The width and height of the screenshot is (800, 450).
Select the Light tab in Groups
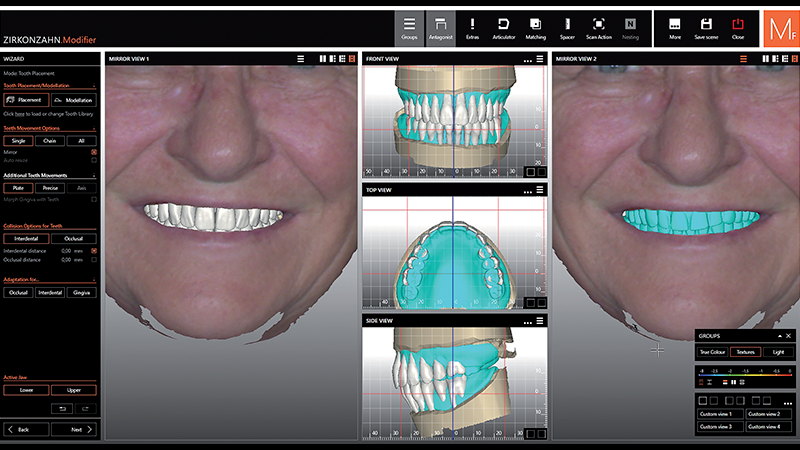click(x=778, y=352)
